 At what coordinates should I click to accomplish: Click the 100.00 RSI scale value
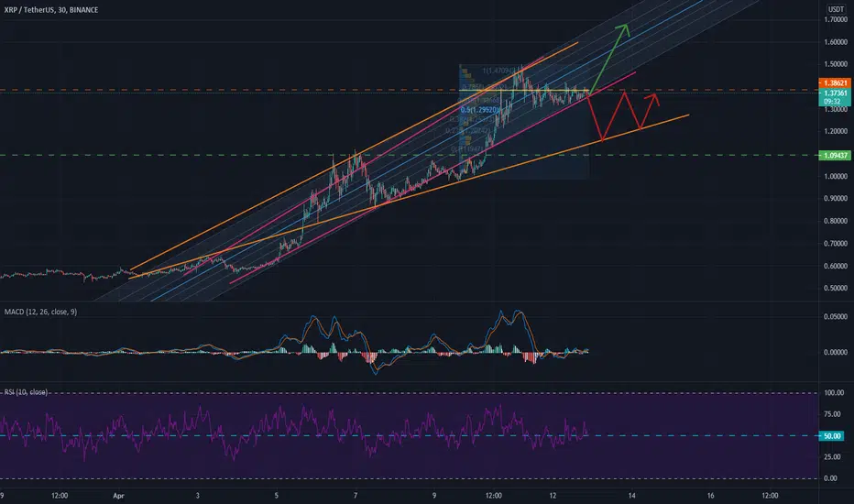pos(834,393)
